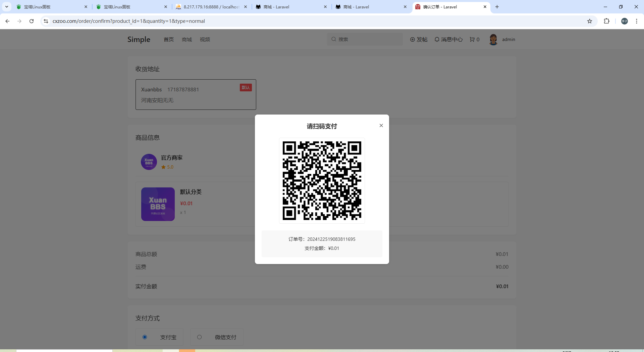Click the phone number 17187878881
The width and height of the screenshot is (644, 352).
click(183, 90)
